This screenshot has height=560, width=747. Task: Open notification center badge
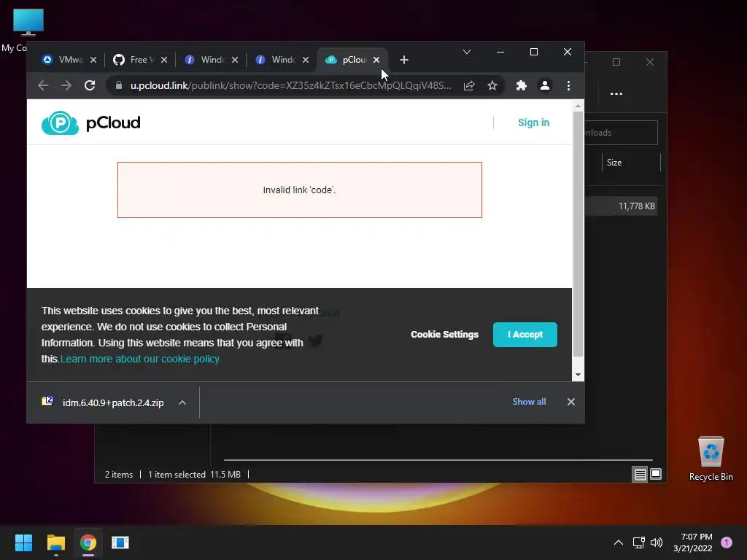pyautogui.click(x=727, y=542)
